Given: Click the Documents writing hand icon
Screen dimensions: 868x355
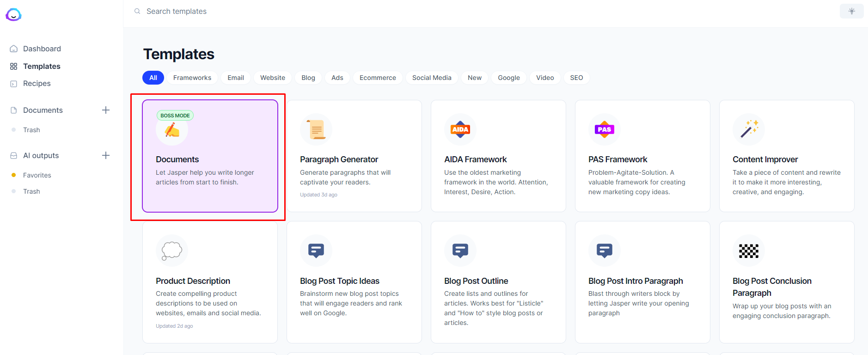Looking at the screenshot, I should point(172,130).
